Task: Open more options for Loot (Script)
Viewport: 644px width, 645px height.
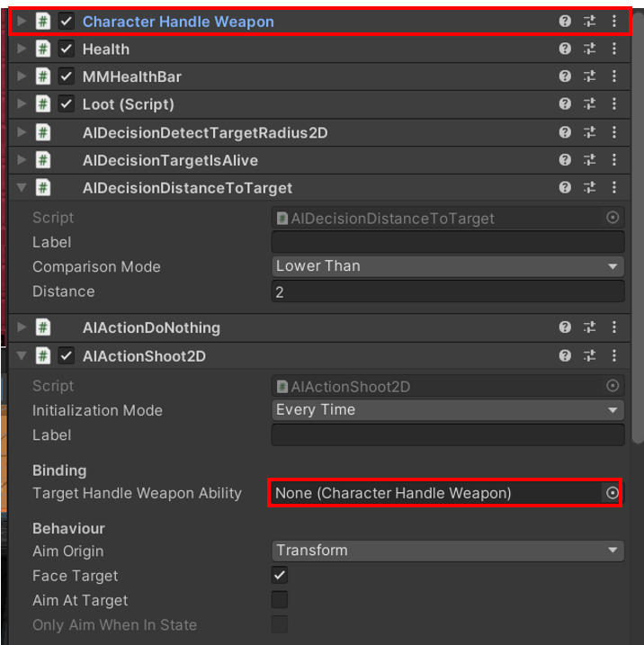Action: click(614, 103)
